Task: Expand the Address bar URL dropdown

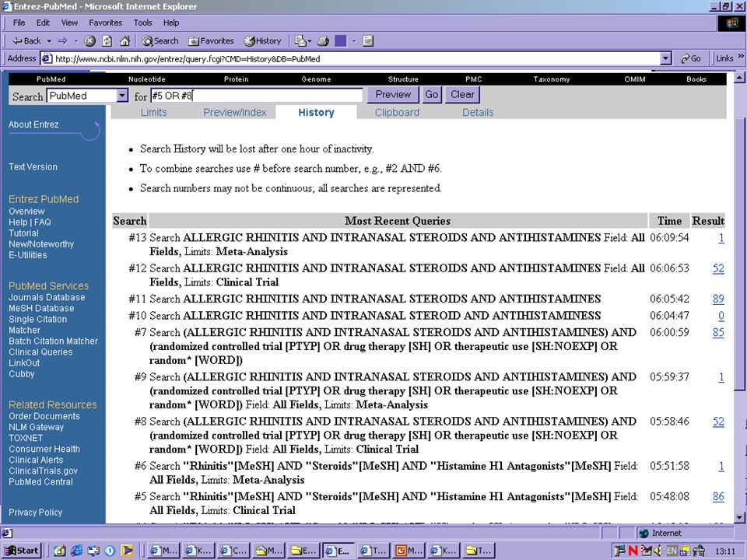Action: pos(665,58)
